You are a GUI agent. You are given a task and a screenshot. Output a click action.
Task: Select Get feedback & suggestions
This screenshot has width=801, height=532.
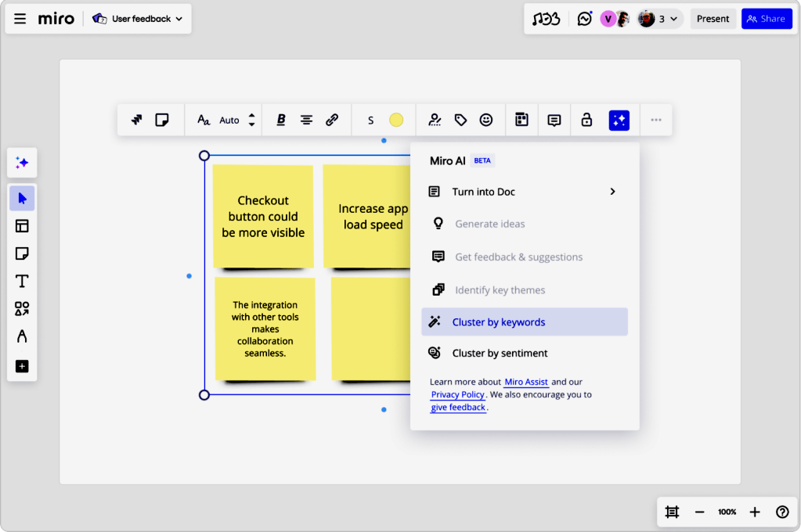pos(525,257)
